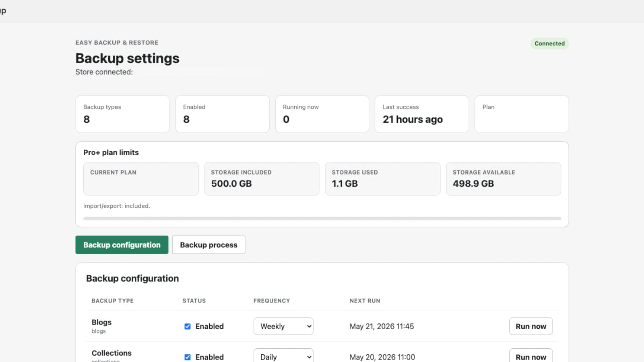Switch to the Backup process tab
The height and width of the screenshot is (362, 644).
click(x=208, y=245)
